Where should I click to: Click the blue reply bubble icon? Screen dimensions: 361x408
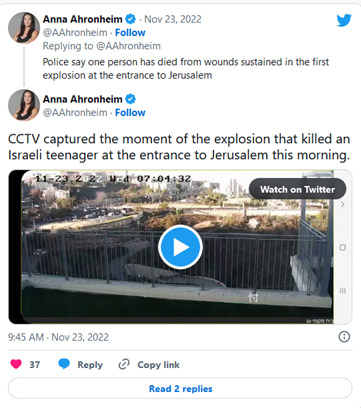point(64,364)
